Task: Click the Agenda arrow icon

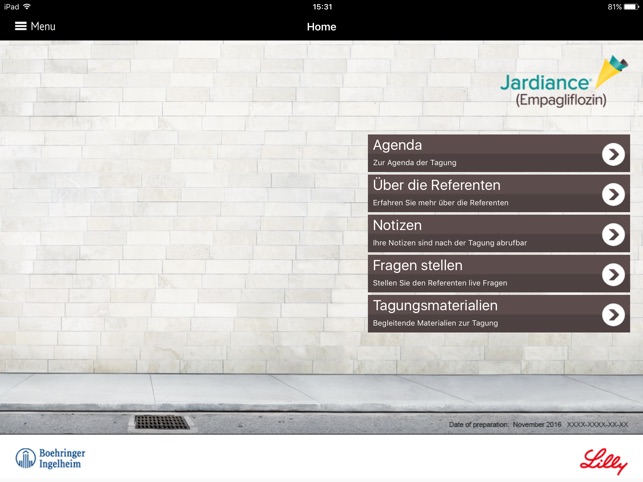Action: (613, 154)
